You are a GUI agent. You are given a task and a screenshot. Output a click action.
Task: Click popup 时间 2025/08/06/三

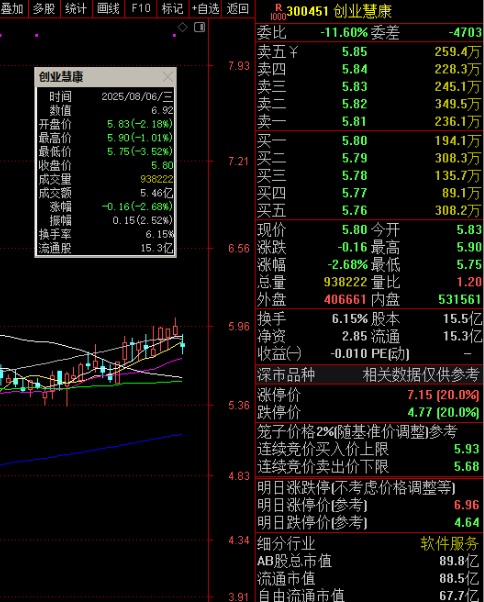(137, 96)
